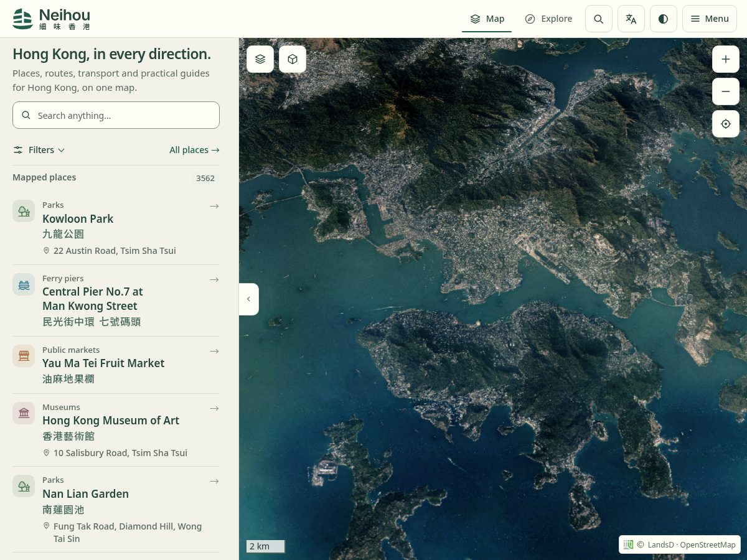Toggle the 3D cube map view
Viewport: 747px width, 560px height.
point(293,59)
